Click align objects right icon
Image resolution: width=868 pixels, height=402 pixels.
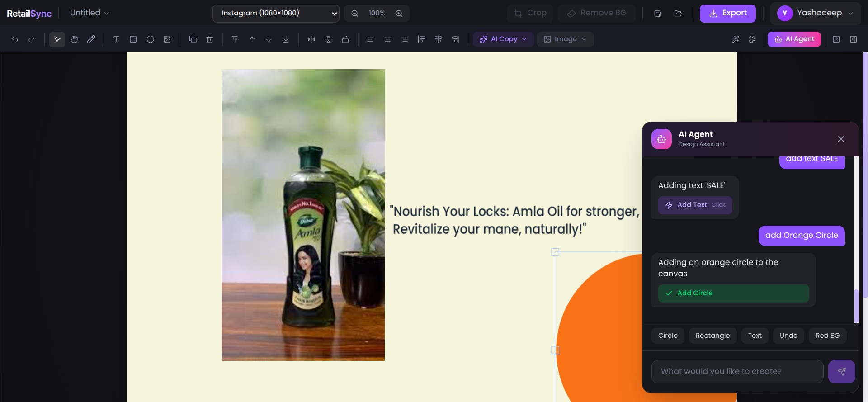pyautogui.click(x=456, y=39)
